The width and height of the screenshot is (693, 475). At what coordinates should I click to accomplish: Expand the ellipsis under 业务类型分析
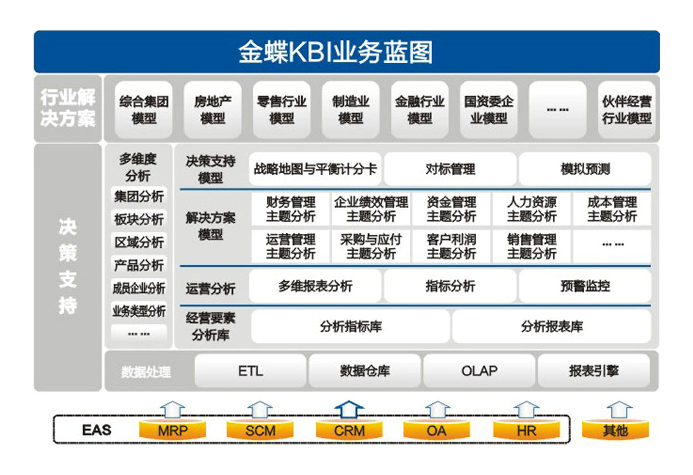point(139,333)
